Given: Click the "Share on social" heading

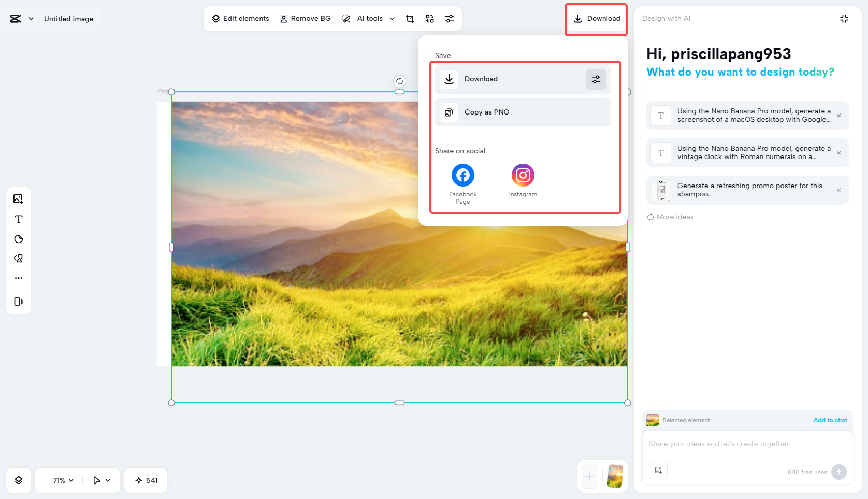Looking at the screenshot, I should [x=460, y=151].
